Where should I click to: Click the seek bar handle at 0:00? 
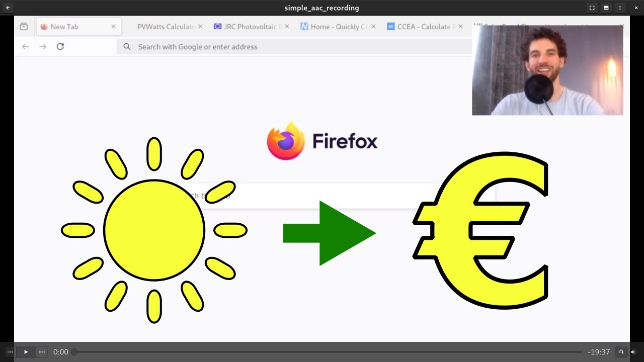point(74,352)
